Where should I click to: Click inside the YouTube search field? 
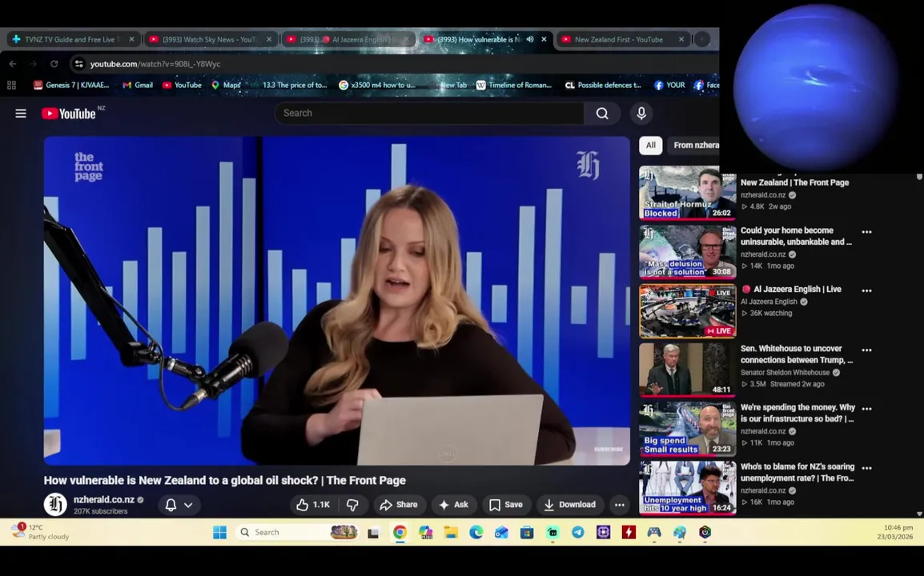point(429,113)
